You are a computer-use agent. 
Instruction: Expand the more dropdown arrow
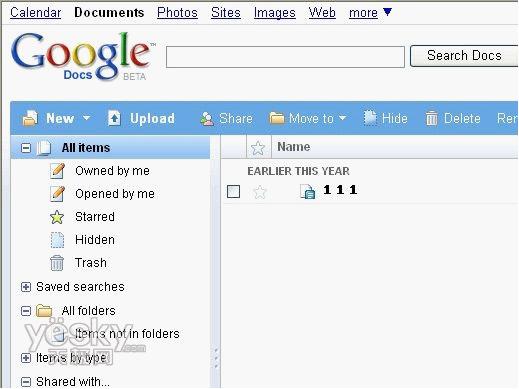[x=387, y=12]
